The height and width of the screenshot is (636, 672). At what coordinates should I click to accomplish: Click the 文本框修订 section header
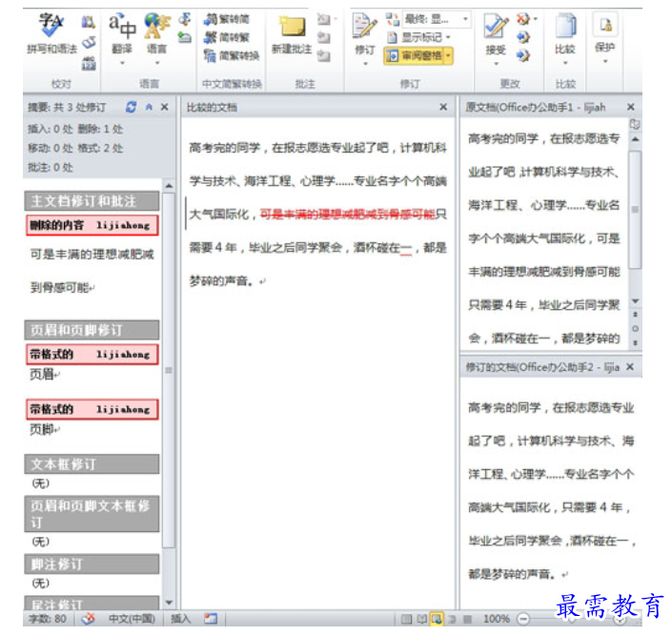point(92,464)
